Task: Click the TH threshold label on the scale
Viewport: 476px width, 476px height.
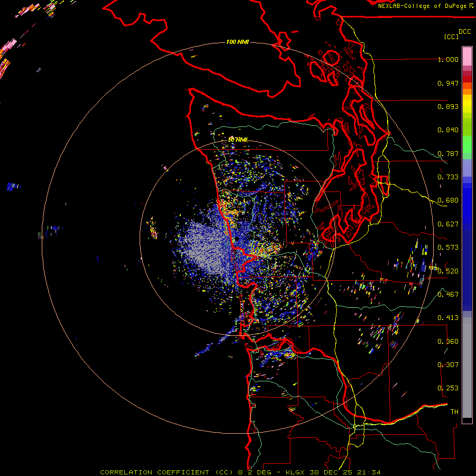Action: click(454, 412)
